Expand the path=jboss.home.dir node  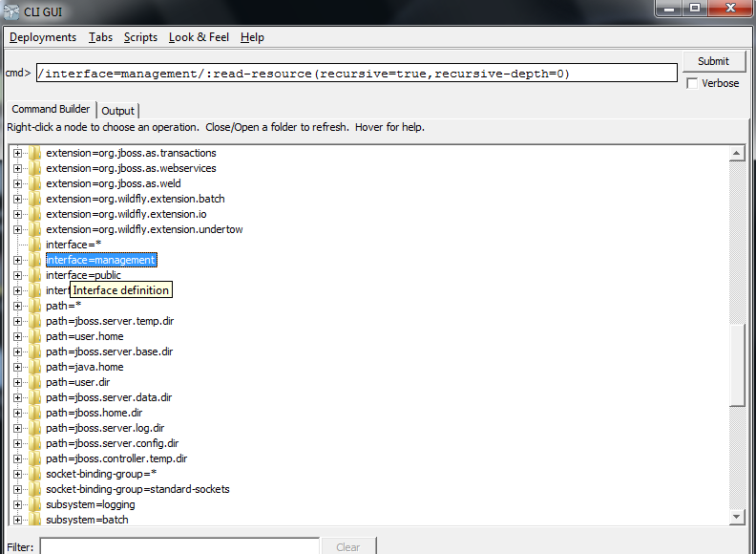[x=17, y=413]
